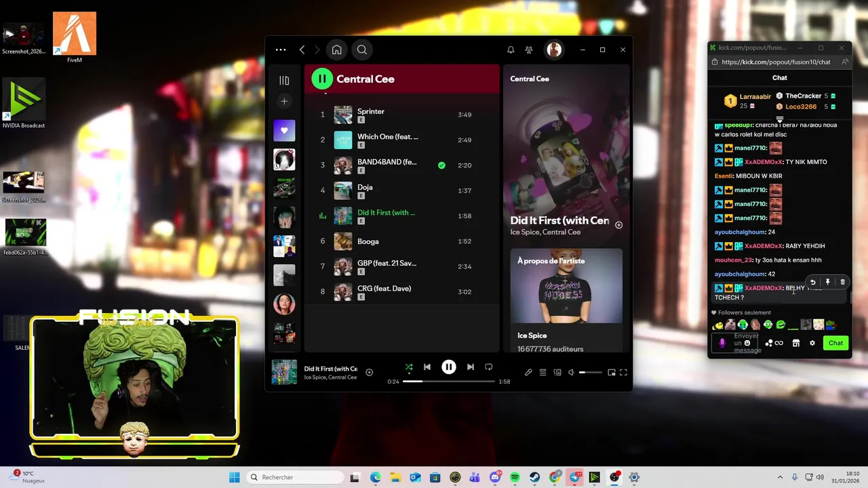The width and height of the screenshot is (868, 488).
Task: Toggle repeat mode
Action: pos(489,367)
